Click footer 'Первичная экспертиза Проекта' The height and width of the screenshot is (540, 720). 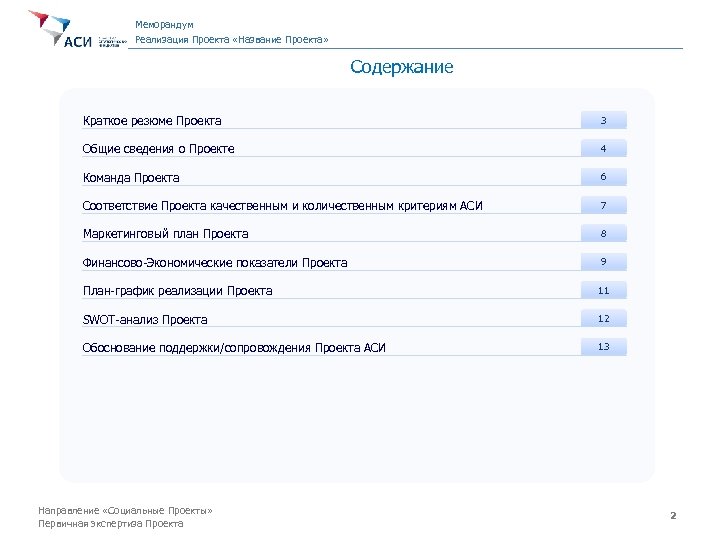tap(111, 523)
